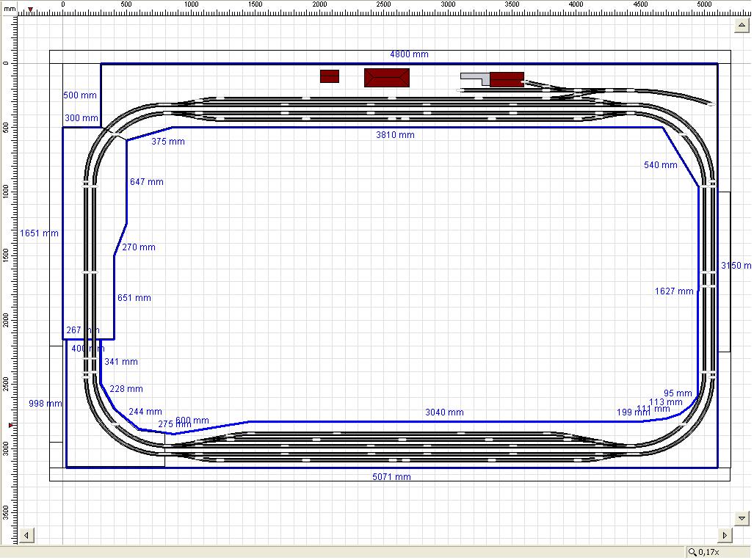Viewport: 754px width, 560px height.
Task: Click the 540 mm dimension label
Action: (660, 165)
